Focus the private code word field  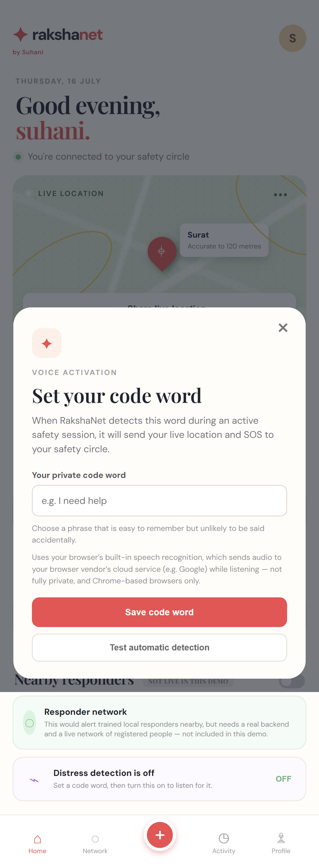[x=159, y=500]
